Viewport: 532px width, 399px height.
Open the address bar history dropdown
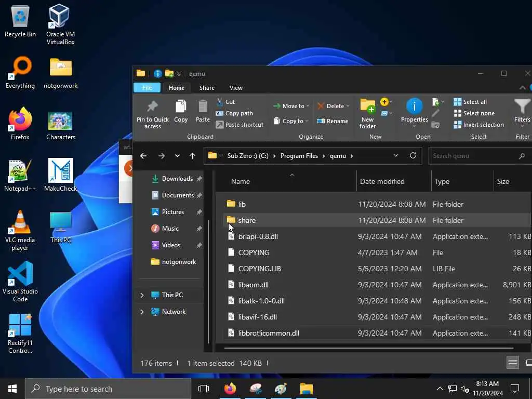click(395, 156)
